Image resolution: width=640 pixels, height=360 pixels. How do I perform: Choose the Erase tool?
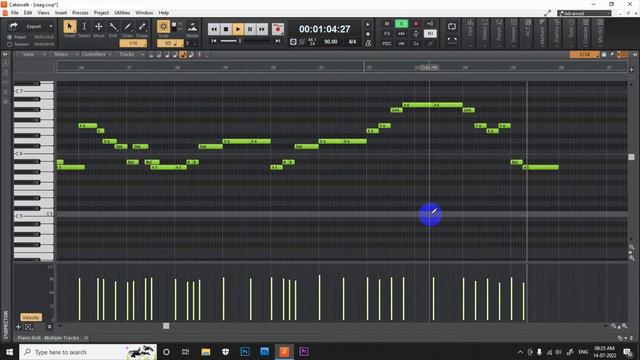coord(142,27)
